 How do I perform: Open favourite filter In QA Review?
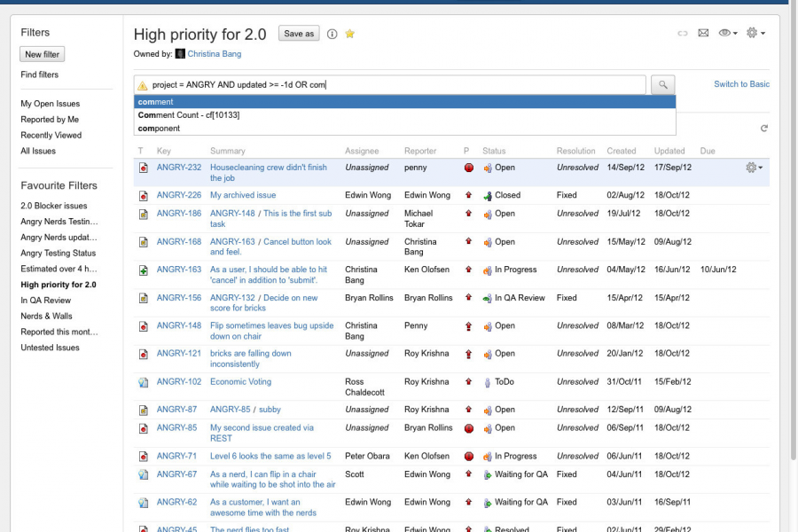click(46, 301)
